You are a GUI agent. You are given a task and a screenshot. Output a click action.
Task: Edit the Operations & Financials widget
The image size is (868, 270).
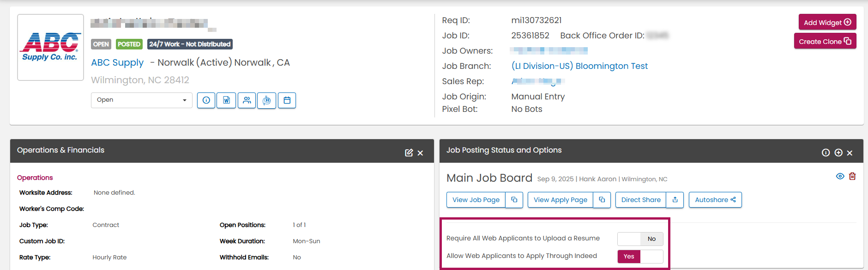pos(409,153)
